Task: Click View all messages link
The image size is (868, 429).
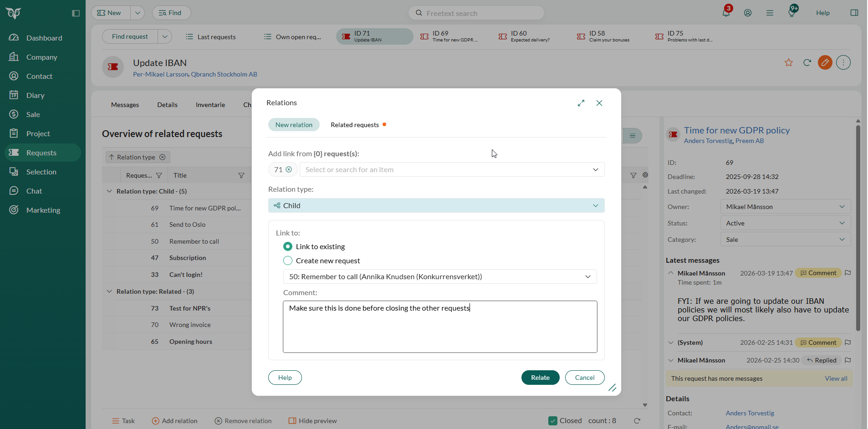Action: (x=836, y=378)
